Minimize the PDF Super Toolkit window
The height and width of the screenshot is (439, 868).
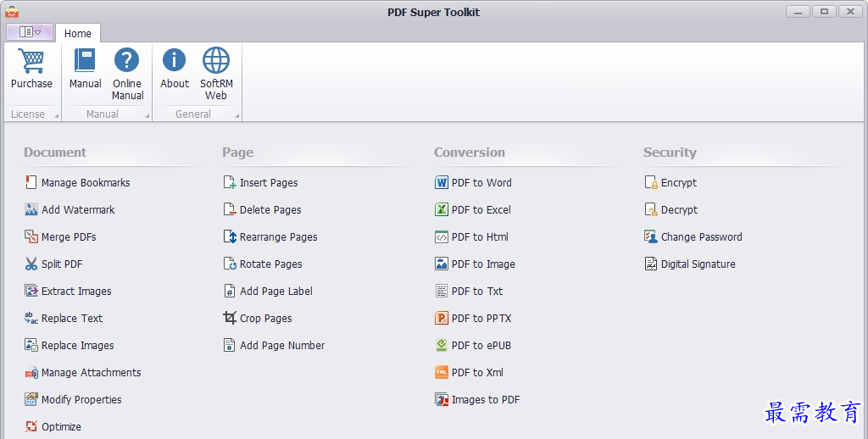tap(798, 12)
